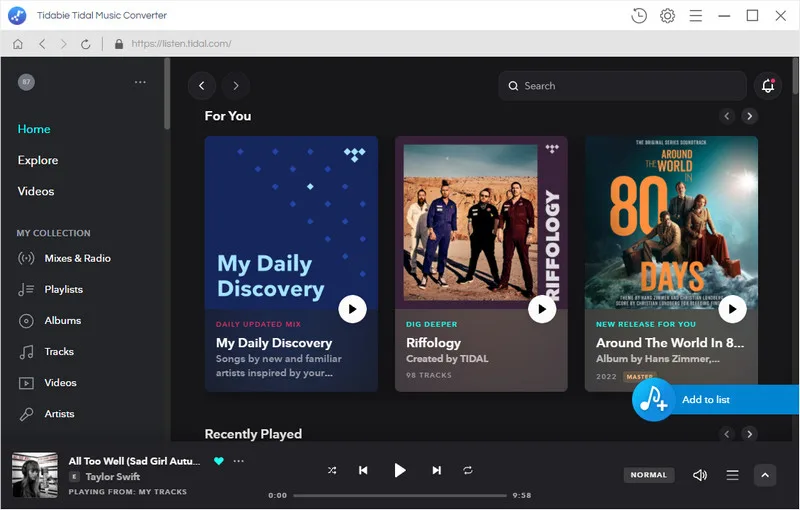Open Riffology cover art
Screen dimensions: 800x510
tap(481, 222)
